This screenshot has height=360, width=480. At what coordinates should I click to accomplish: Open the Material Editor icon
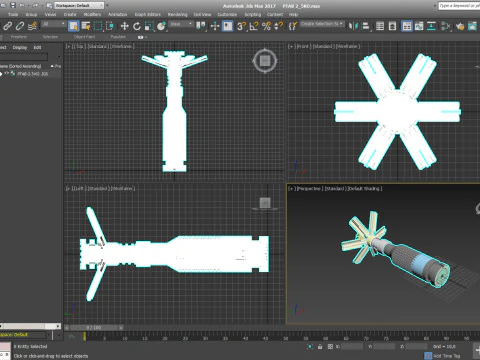point(446,26)
